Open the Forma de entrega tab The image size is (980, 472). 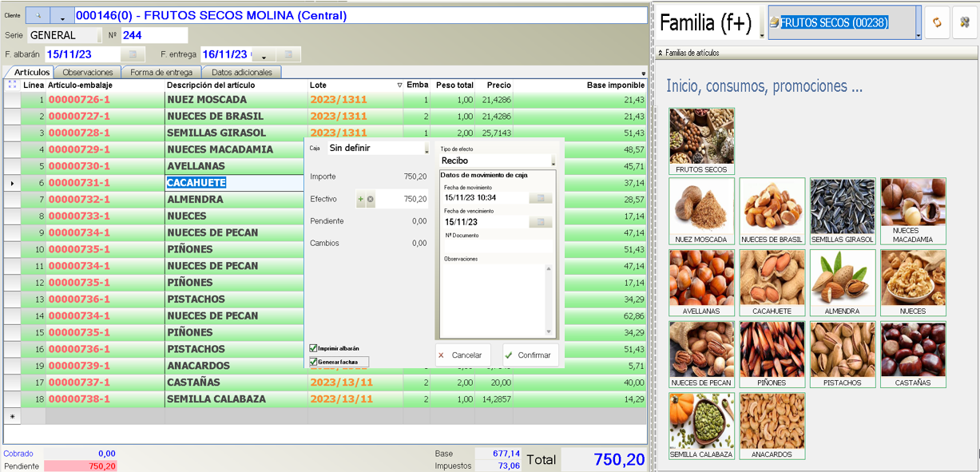coord(161,73)
